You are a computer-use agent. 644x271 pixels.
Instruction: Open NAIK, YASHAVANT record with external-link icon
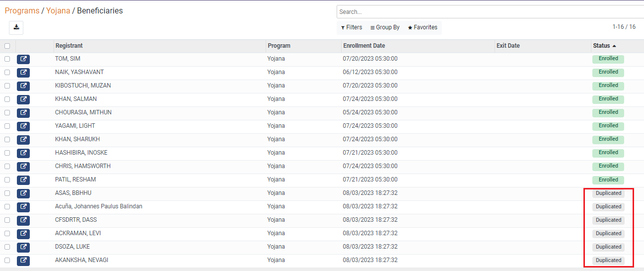click(23, 73)
